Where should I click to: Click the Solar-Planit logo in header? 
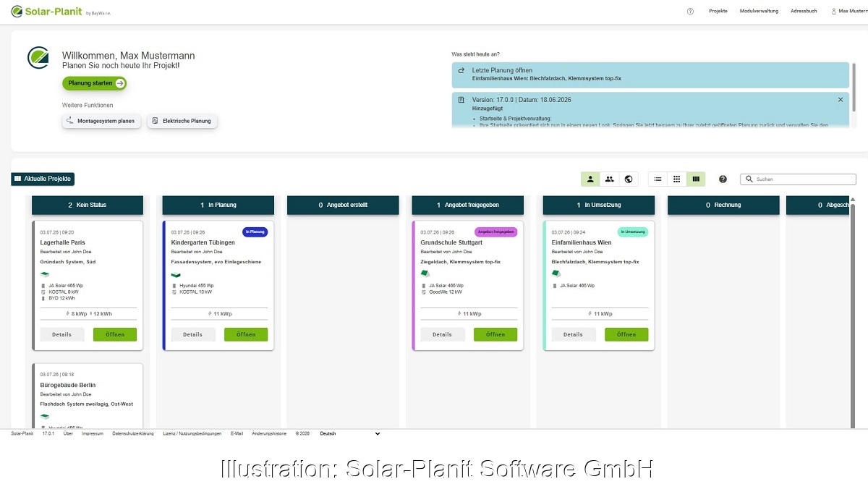click(61, 12)
